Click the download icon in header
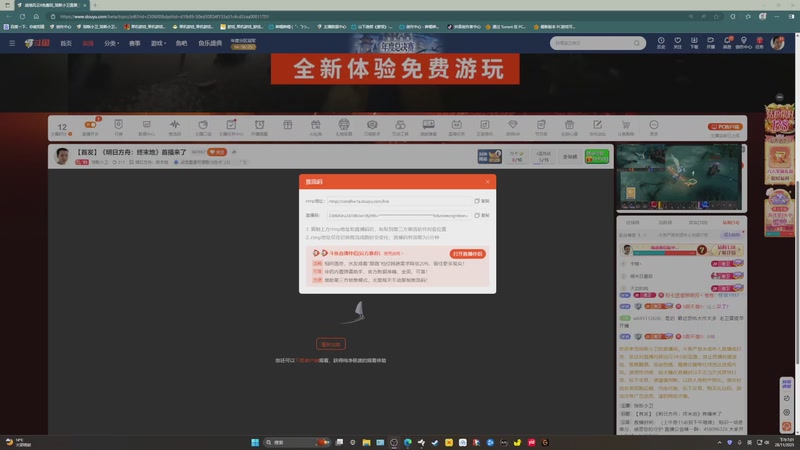800x450 pixels. (694, 42)
